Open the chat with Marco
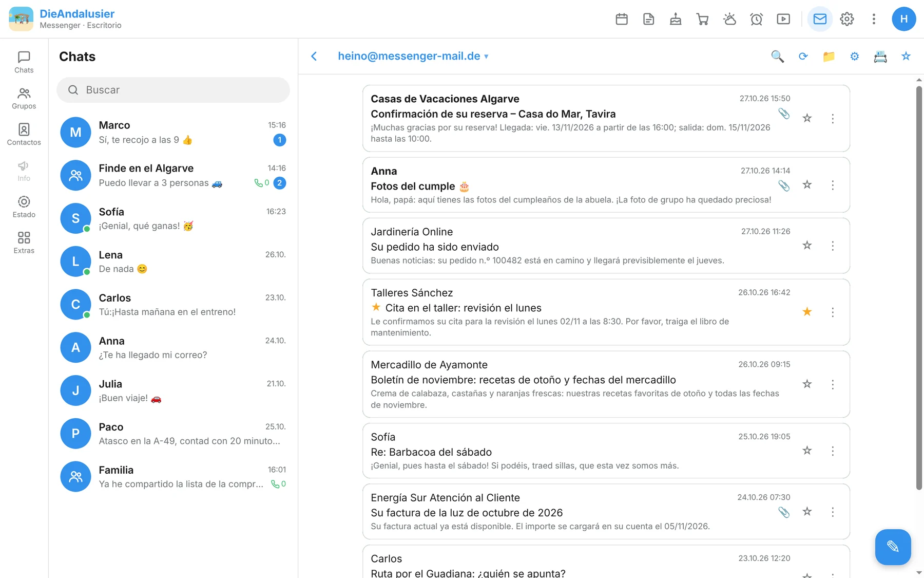This screenshot has height=578, width=924. tap(173, 133)
